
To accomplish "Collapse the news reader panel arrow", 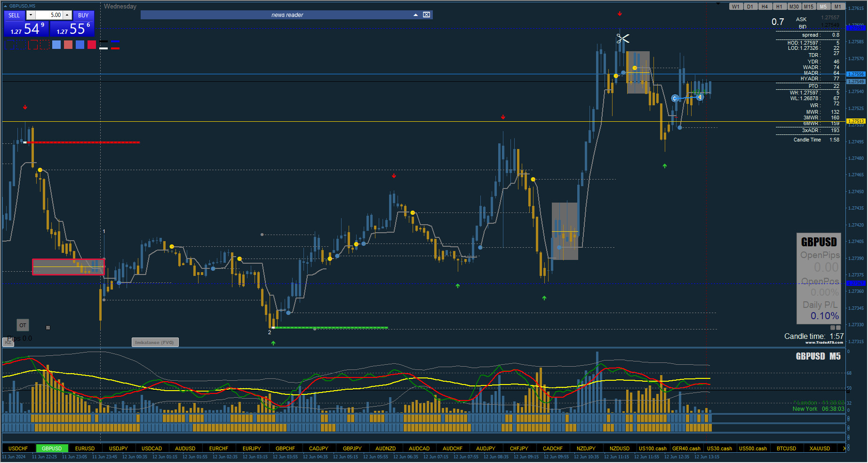I will pos(415,15).
